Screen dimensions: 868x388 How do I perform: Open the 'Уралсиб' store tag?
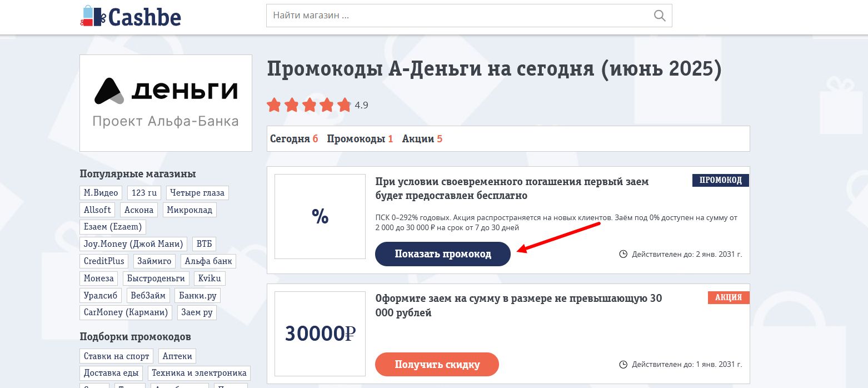click(101, 296)
